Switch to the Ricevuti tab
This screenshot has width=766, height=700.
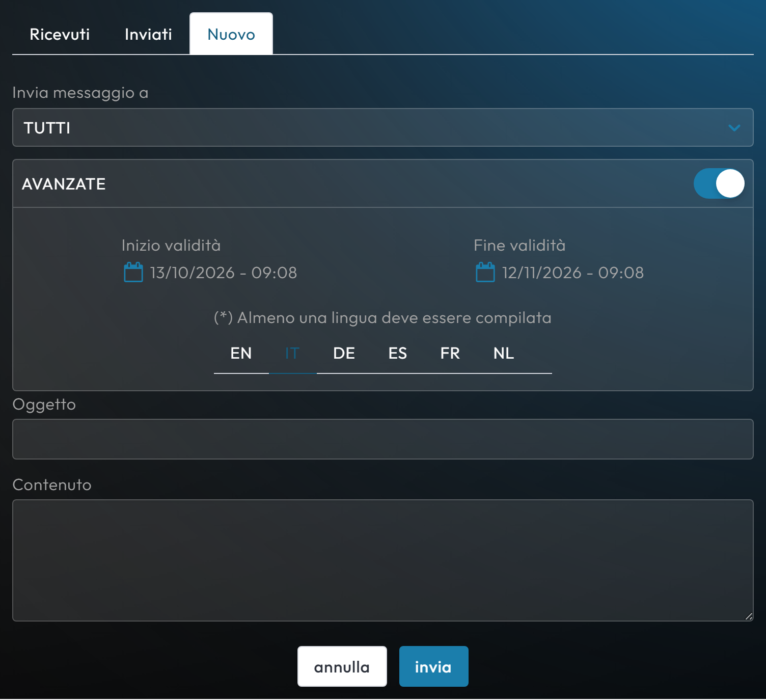60,34
